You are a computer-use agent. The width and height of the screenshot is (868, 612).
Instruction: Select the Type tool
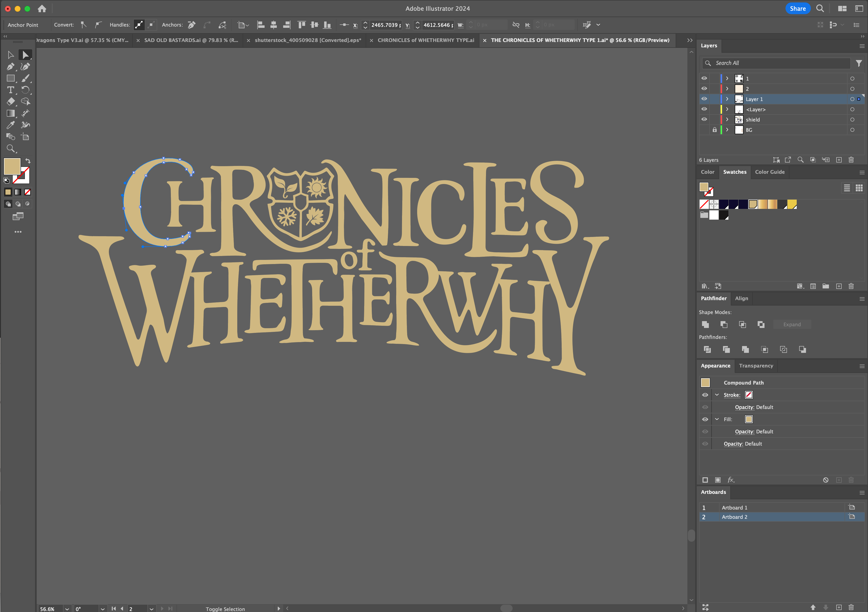10,90
